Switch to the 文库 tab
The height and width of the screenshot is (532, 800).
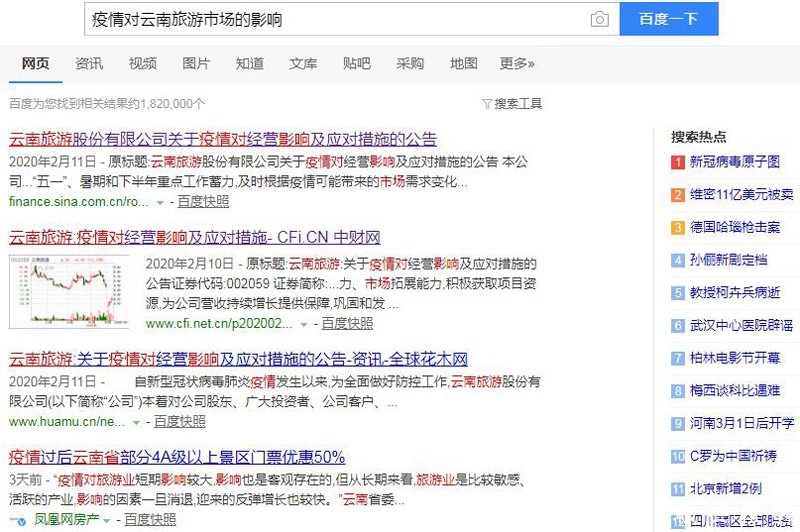click(303, 63)
